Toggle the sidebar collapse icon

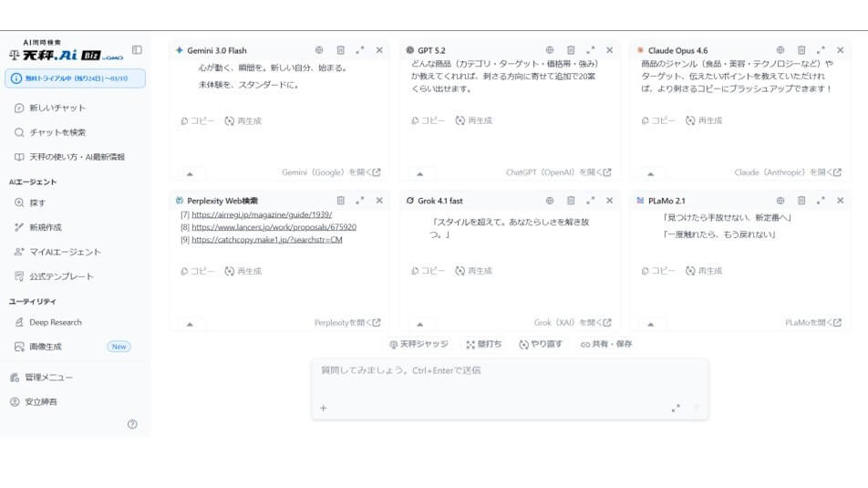point(137,50)
